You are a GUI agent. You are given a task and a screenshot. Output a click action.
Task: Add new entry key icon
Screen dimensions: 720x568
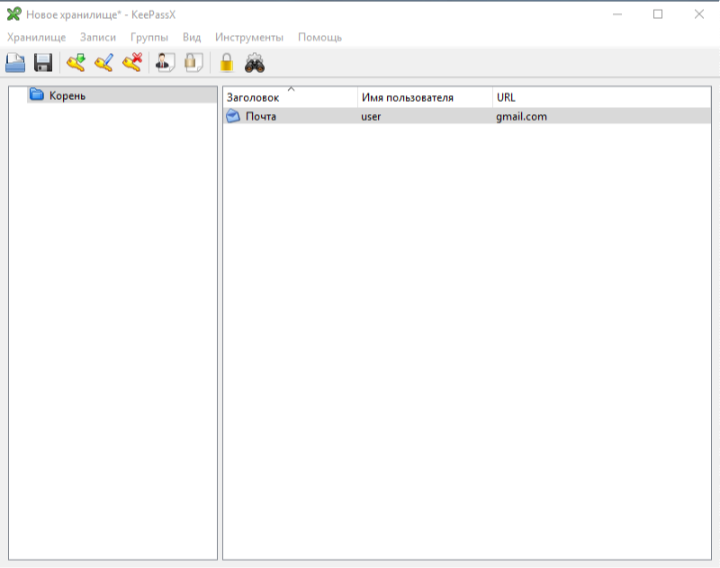tap(76, 63)
